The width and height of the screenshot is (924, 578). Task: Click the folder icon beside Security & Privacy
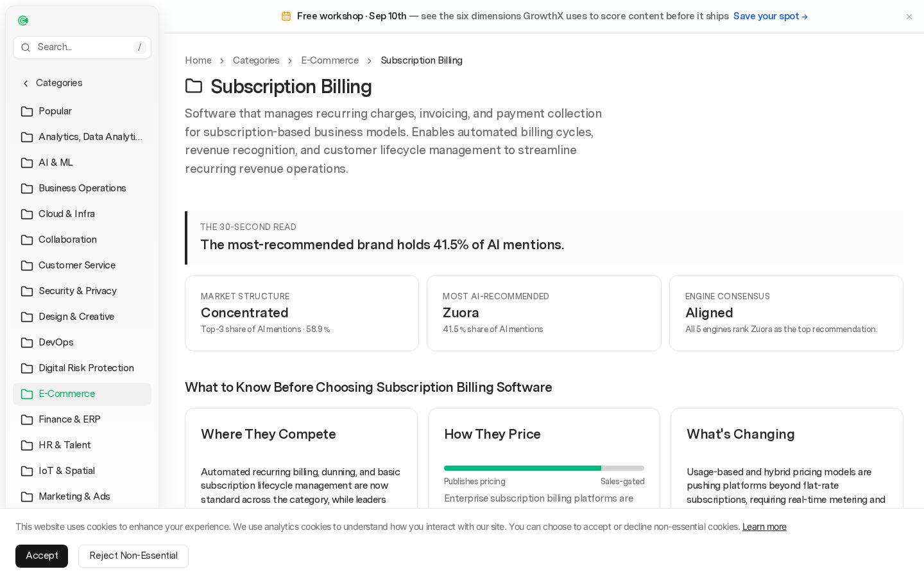[27, 292]
